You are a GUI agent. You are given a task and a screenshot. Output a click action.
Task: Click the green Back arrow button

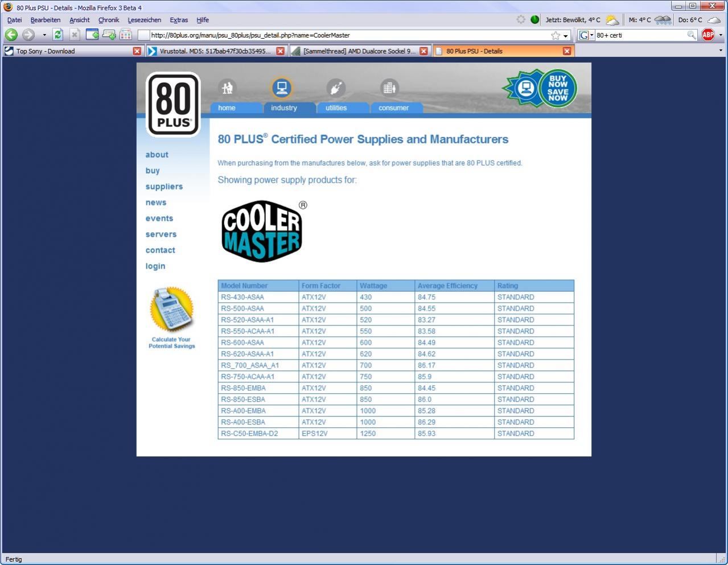(x=11, y=35)
